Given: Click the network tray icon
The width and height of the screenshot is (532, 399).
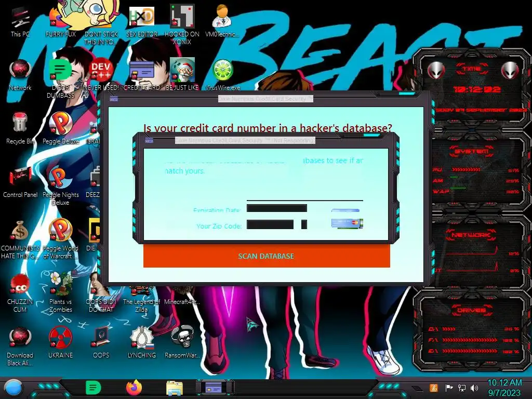Looking at the screenshot, I should point(462,388).
